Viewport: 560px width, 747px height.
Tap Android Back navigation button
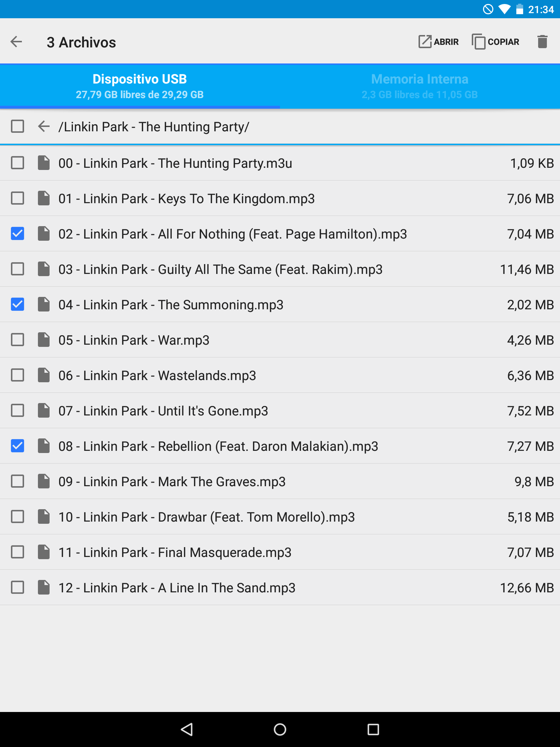point(187,729)
